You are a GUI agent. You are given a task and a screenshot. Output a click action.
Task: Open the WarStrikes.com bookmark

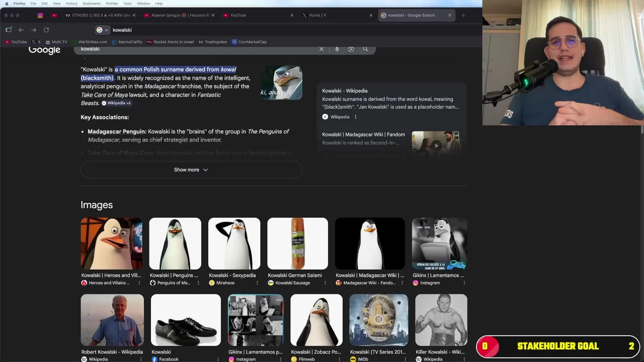tap(90, 42)
